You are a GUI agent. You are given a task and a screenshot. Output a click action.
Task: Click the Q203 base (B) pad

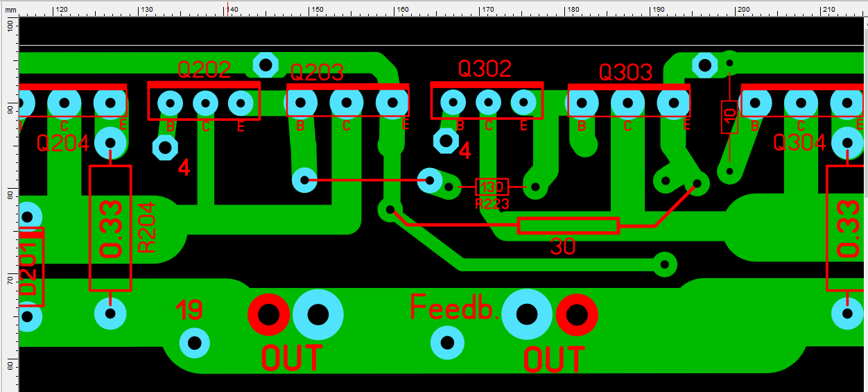[301, 103]
